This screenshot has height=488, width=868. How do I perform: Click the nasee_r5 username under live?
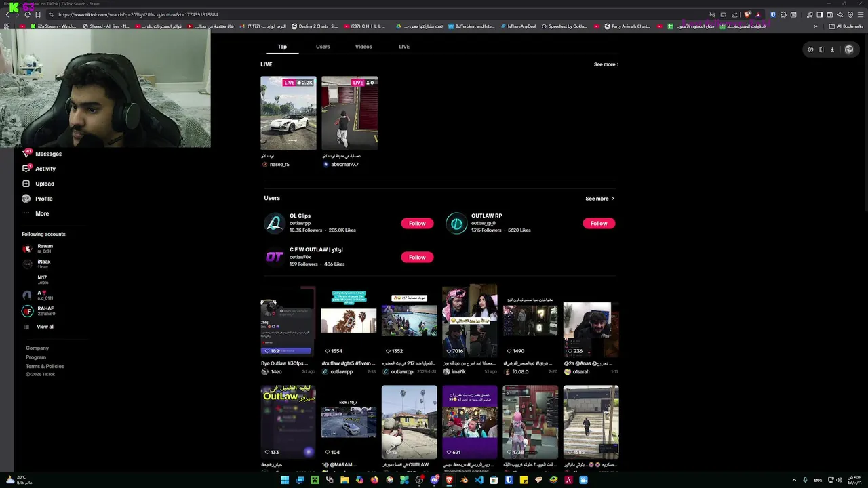[279, 165]
